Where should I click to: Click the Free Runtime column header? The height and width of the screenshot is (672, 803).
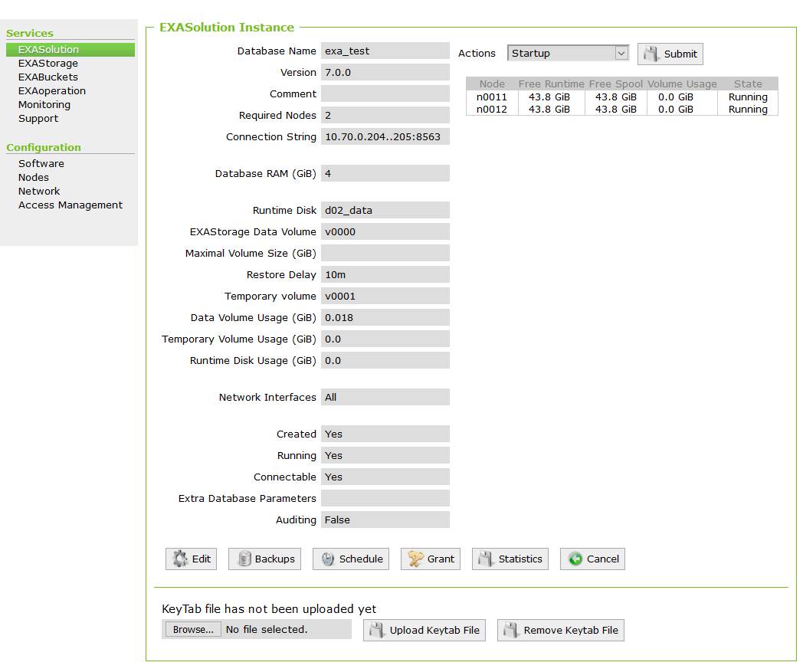click(x=551, y=84)
